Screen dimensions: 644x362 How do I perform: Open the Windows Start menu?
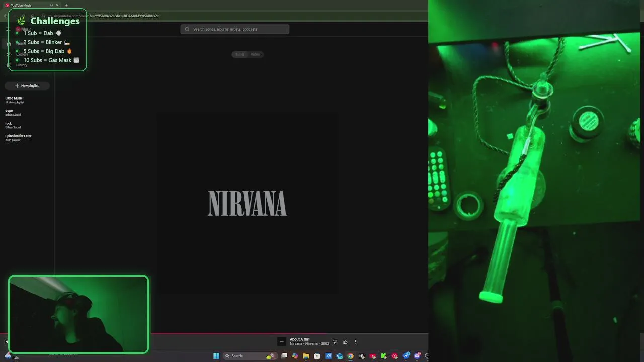(x=216, y=356)
